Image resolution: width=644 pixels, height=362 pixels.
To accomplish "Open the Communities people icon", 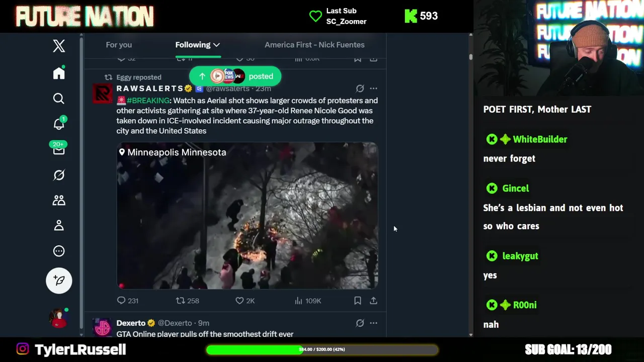I will 59,200.
